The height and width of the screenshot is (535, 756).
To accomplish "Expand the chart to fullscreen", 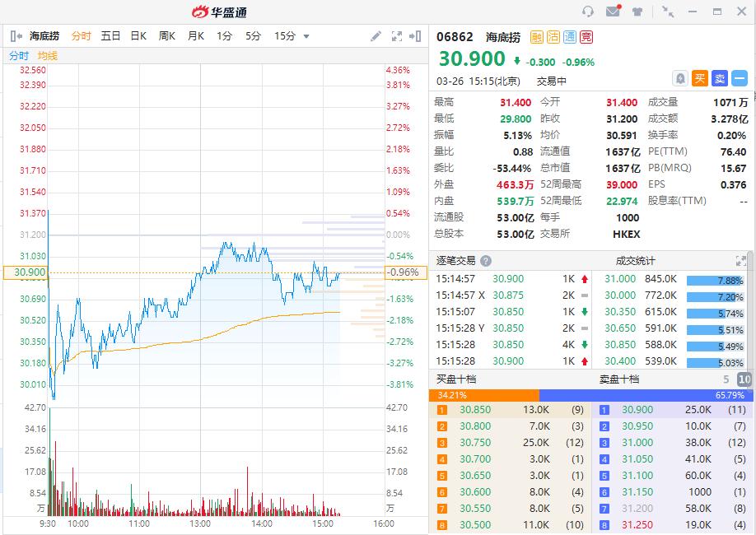I will click(x=397, y=36).
